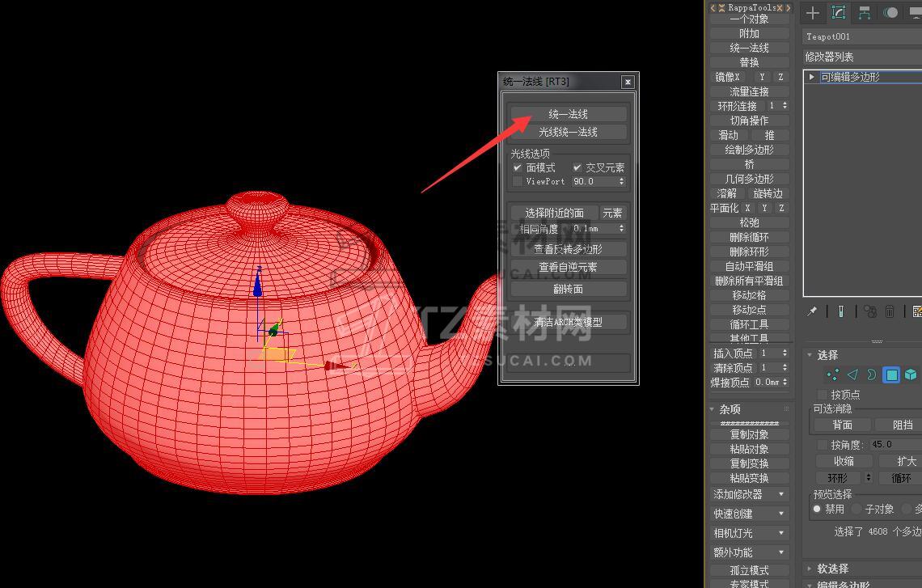Click the 按角度 45.0 value field
This screenshot has height=588, width=922.
(x=895, y=445)
